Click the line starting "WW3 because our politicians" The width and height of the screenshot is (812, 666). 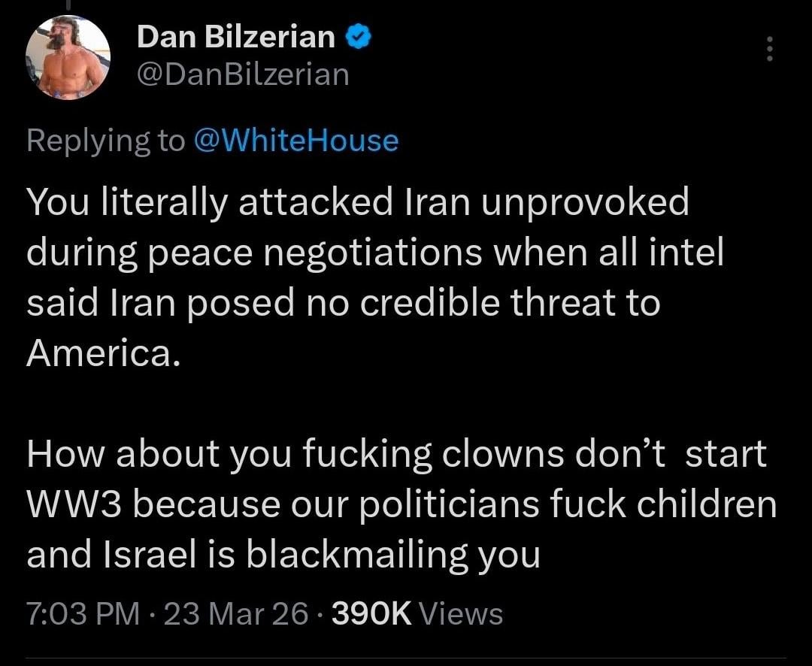click(x=401, y=504)
